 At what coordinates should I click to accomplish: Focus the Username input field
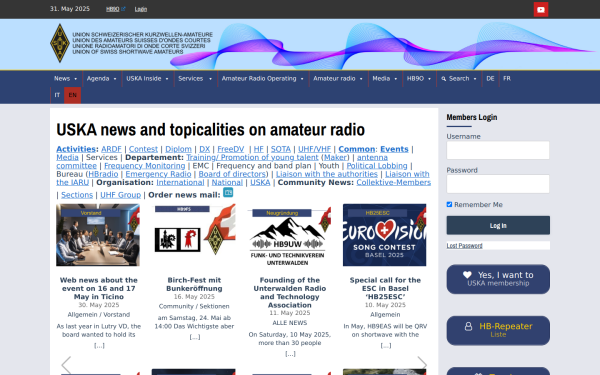coord(498,150)
